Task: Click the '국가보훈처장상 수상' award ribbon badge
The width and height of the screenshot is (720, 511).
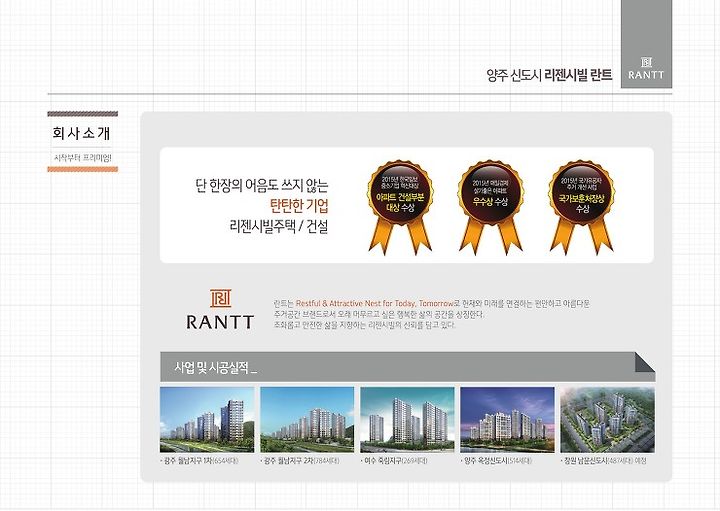Action: (581, 207)
